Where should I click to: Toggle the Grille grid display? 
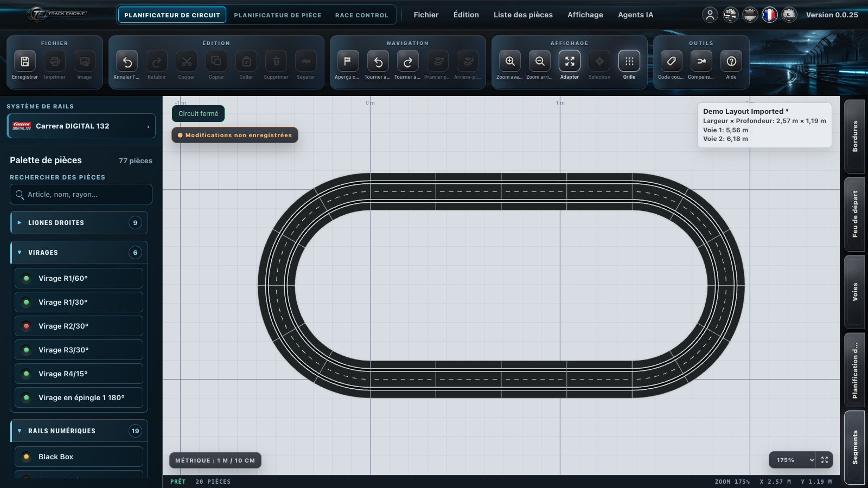(x=629, y=61)
